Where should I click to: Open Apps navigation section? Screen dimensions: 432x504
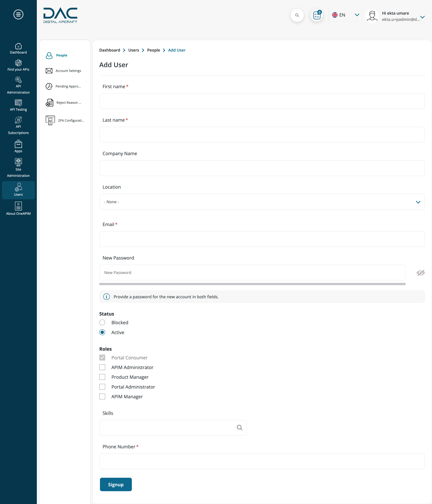[x=18, y=147]
